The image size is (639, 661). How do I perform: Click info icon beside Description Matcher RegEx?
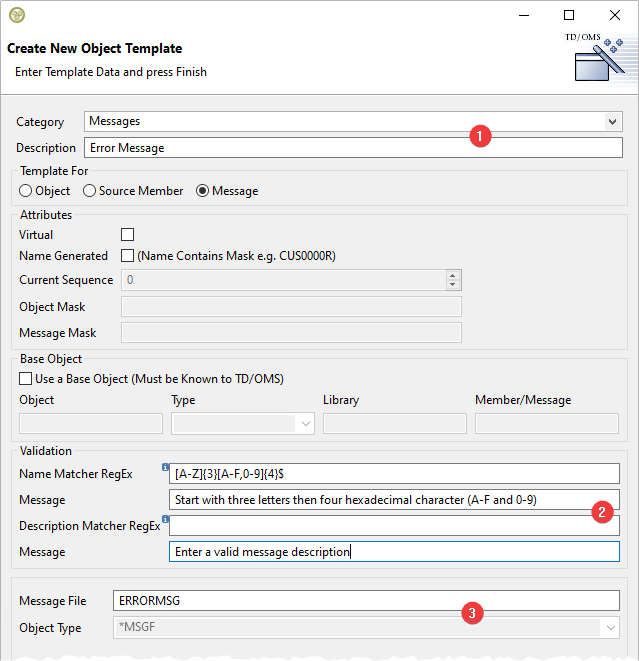coord(164,518)
